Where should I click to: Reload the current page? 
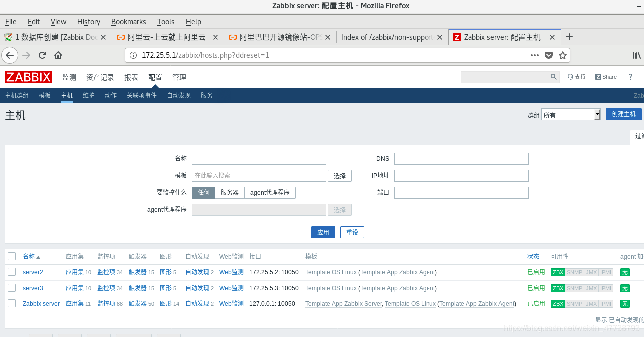(42, 55)
